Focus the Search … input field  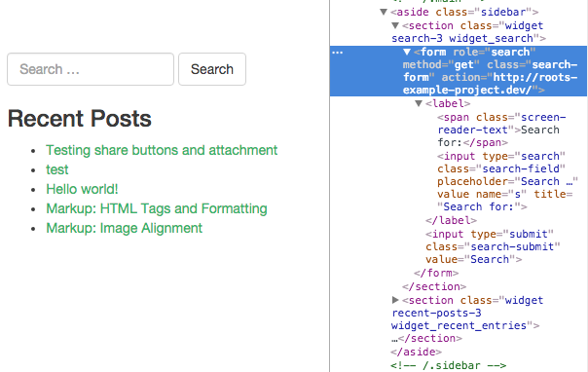pos(91,69)
